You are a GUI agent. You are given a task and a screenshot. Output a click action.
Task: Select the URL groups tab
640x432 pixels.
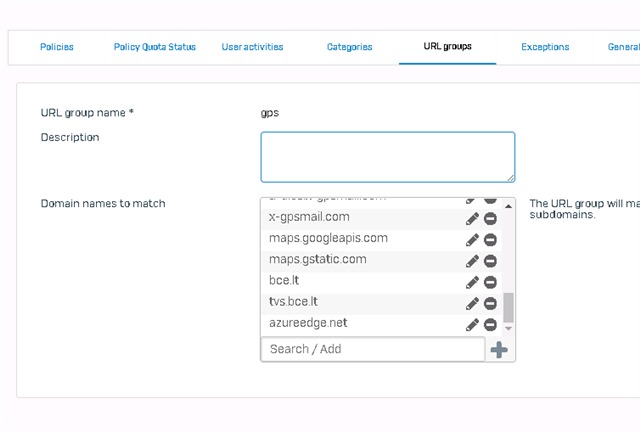pyautogui.click(x=447, y=47)
